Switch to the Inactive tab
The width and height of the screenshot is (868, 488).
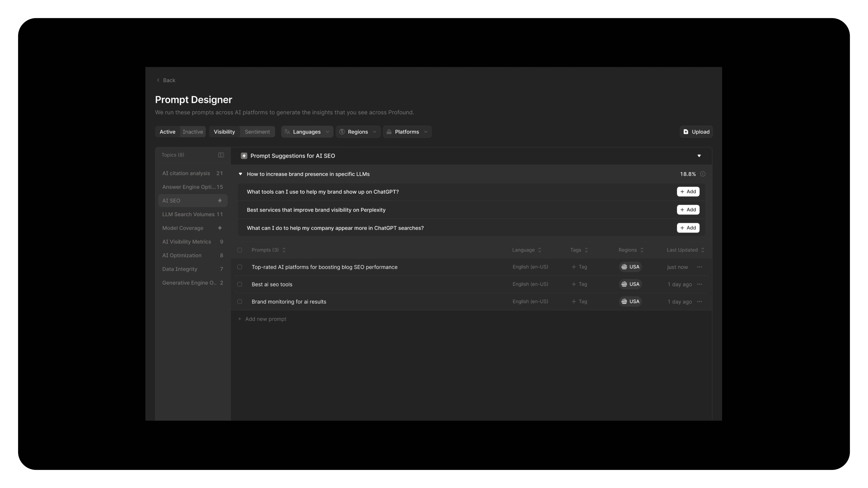193,132
